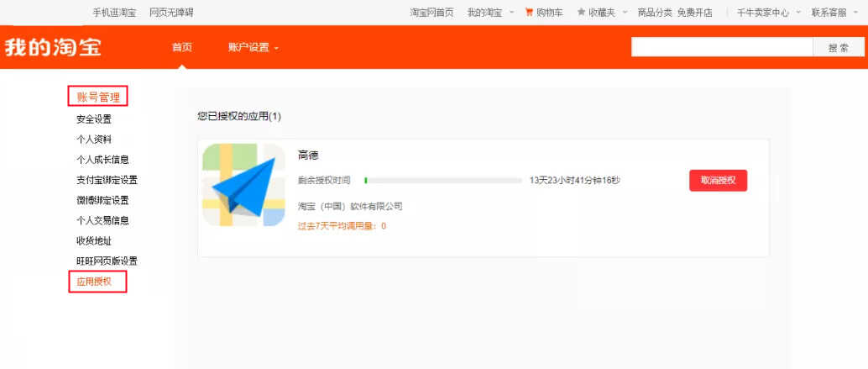Screen dimensions: 868x369
Task: Select 应用授权 in the sidebar
Action: pos(94,282)
